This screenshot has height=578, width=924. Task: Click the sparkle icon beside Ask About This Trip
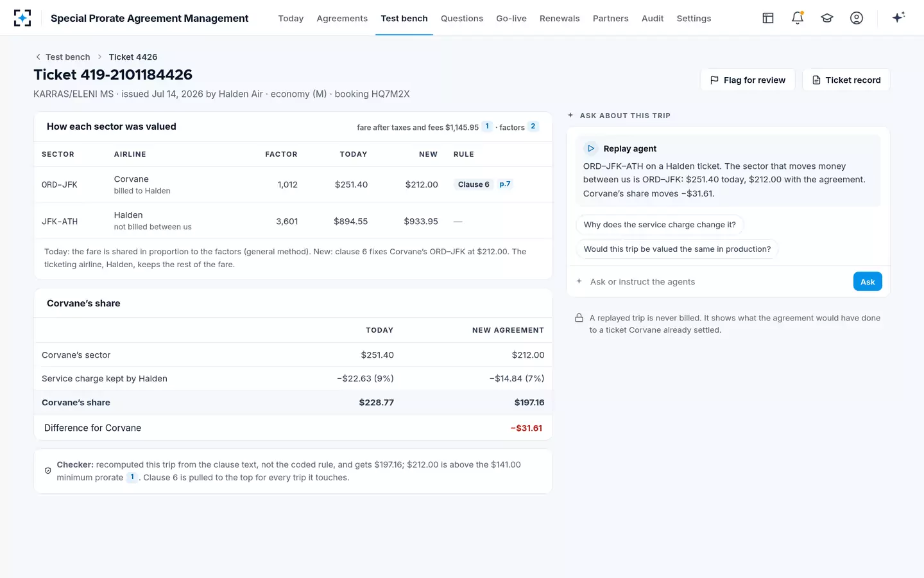pyautogui.click(x=570, y=116)
